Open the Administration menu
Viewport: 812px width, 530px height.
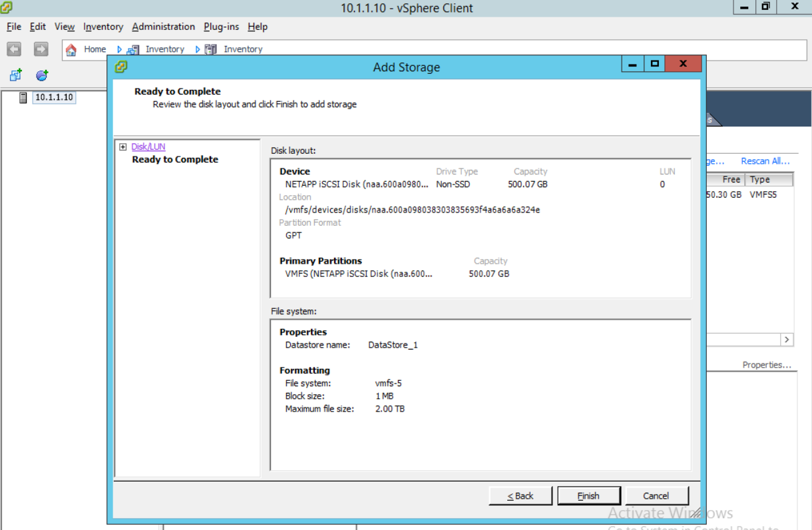163,27
